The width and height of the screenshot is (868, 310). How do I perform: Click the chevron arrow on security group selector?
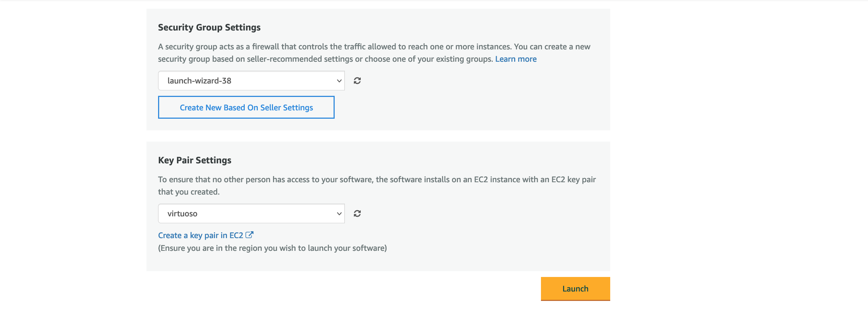(x=339, y=81)
